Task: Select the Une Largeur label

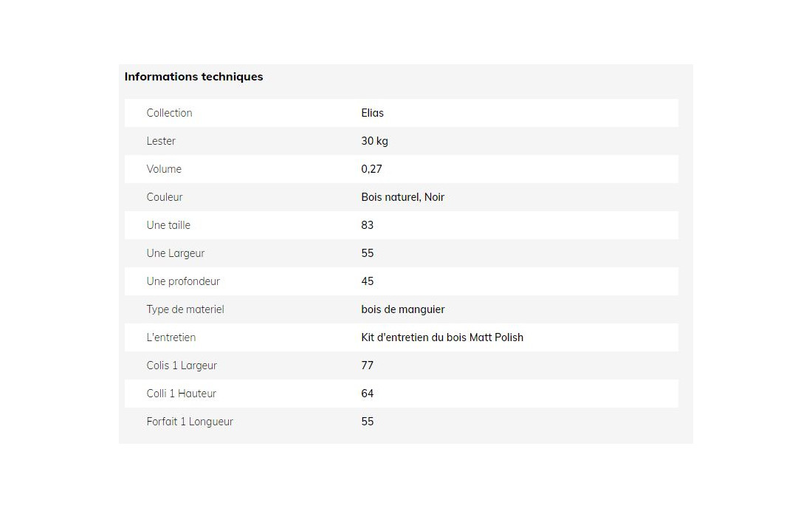Action: coord(176,253)
